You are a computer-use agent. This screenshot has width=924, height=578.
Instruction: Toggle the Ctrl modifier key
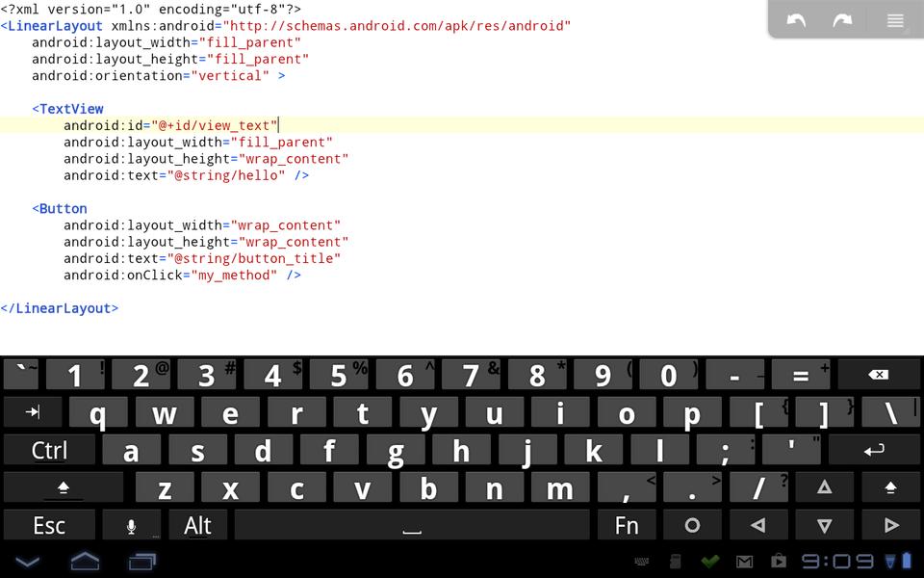pyautogui.click(x=49, y=450)
